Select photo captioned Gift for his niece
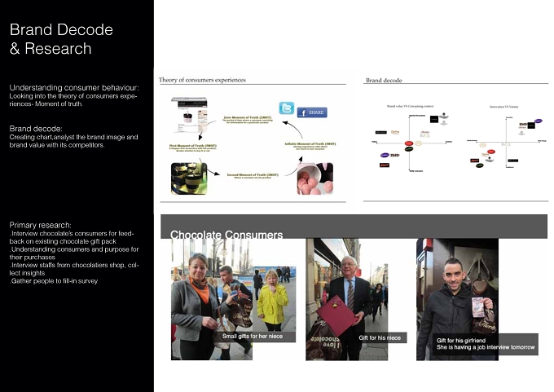Screen dimensions: 554x392 346,299
